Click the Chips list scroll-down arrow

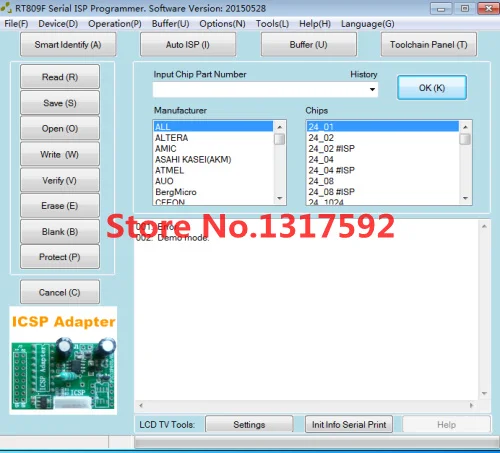[x=465, y=198]
